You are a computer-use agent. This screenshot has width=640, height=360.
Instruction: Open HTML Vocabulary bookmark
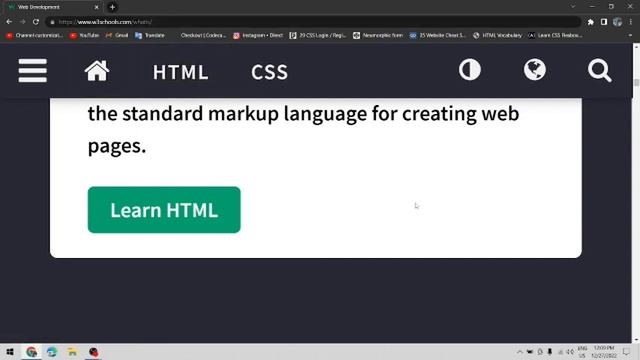497,36
